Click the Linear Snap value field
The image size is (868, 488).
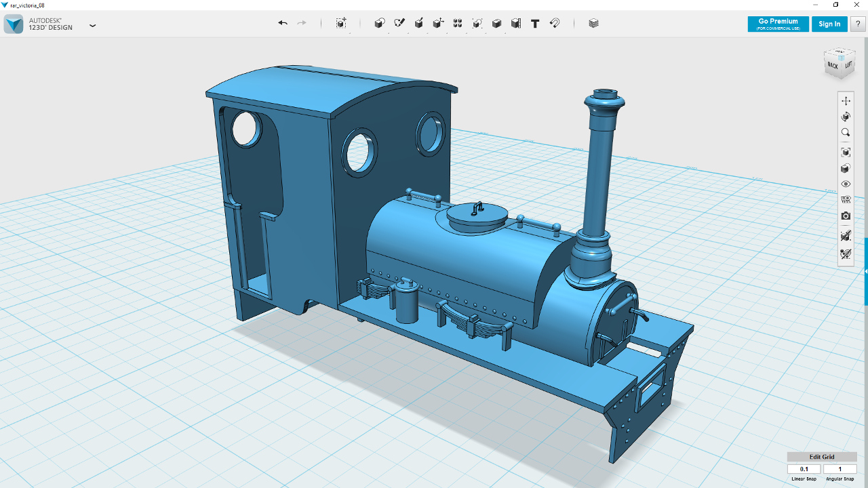click(x=804, y=469)
